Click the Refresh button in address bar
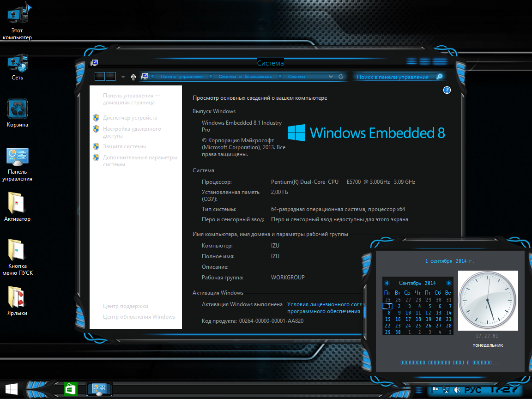The image size is (532, 399). point(341,77)
